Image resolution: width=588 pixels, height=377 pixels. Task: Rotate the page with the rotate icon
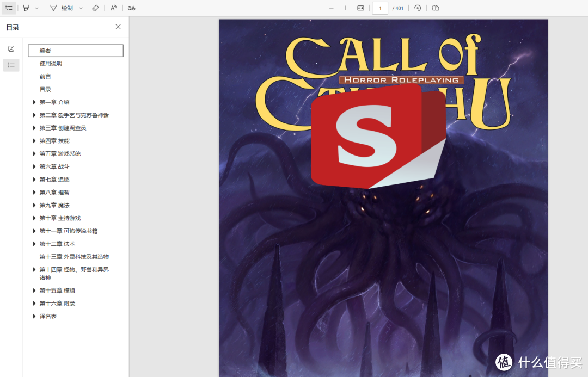(x=418, y=8)
